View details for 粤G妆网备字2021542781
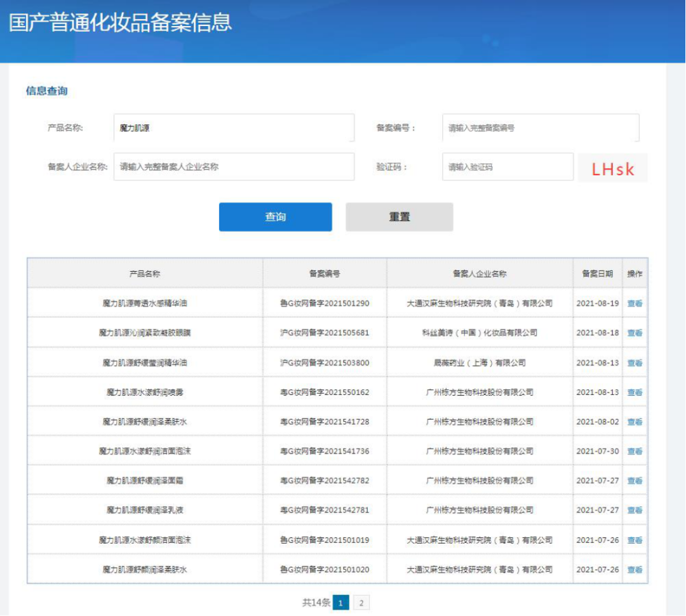The image size is (686, 616). [635, 510]
